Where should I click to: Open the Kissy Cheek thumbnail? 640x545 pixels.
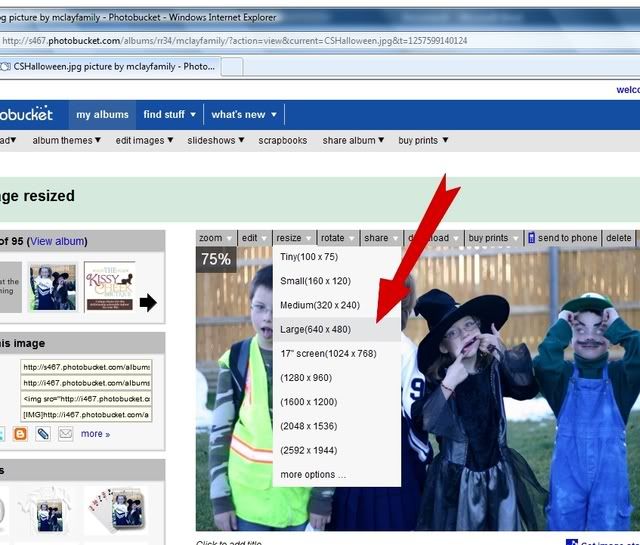pos(110,287)
